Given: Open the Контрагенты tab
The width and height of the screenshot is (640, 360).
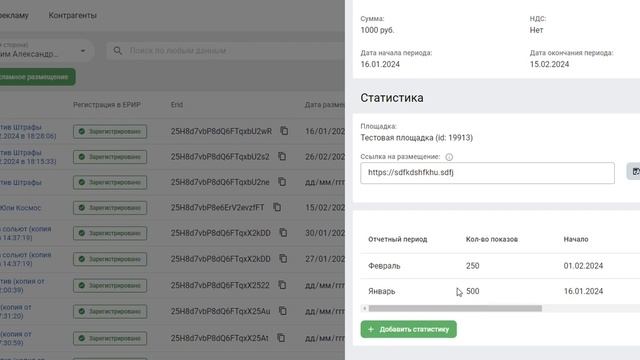Looking at the screenshot, I should (x=73, y=16).
